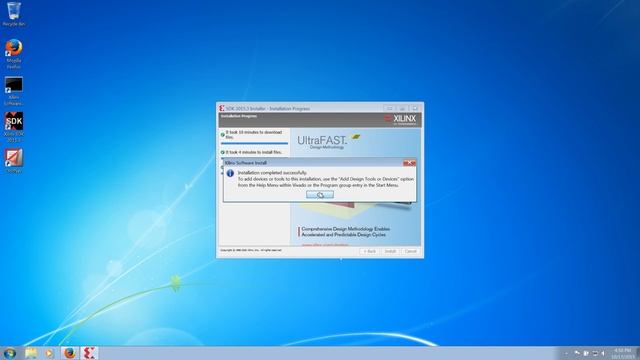
Task: Open the Recycle Bin desktop icon
Action: 13,14
